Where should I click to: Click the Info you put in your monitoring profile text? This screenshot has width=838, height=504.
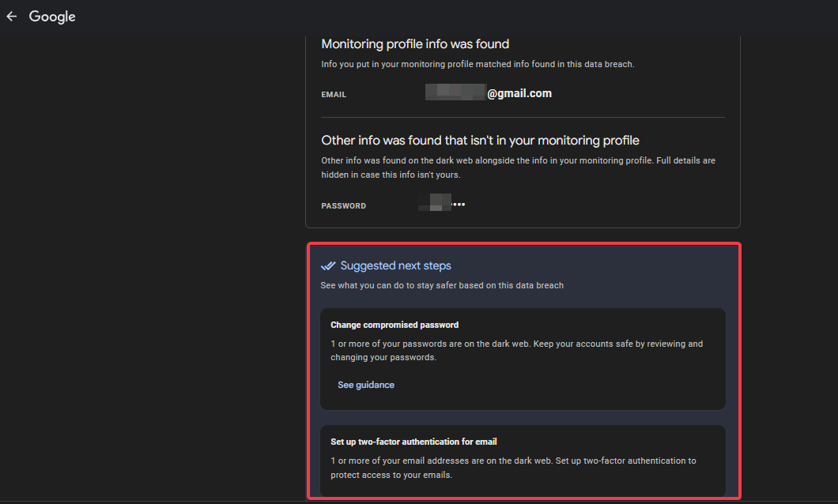click(x=478, y=64)
